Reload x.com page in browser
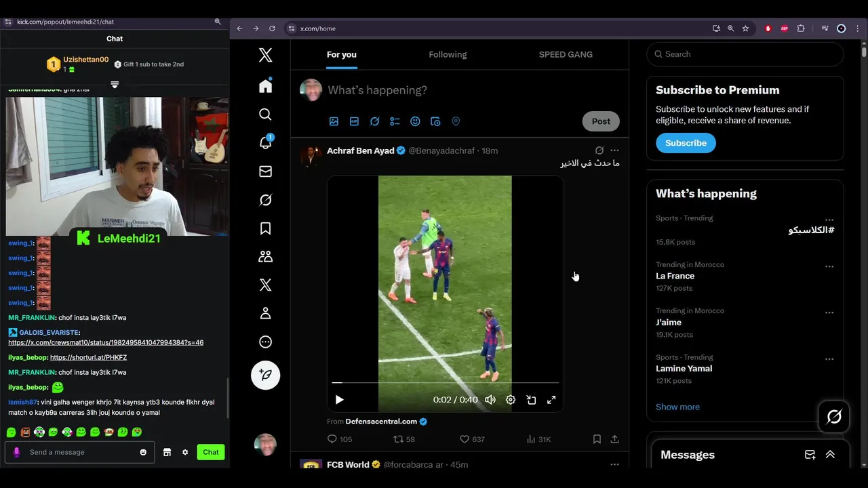The height and width of the screenshot is (488, 868). coord(272,28)
